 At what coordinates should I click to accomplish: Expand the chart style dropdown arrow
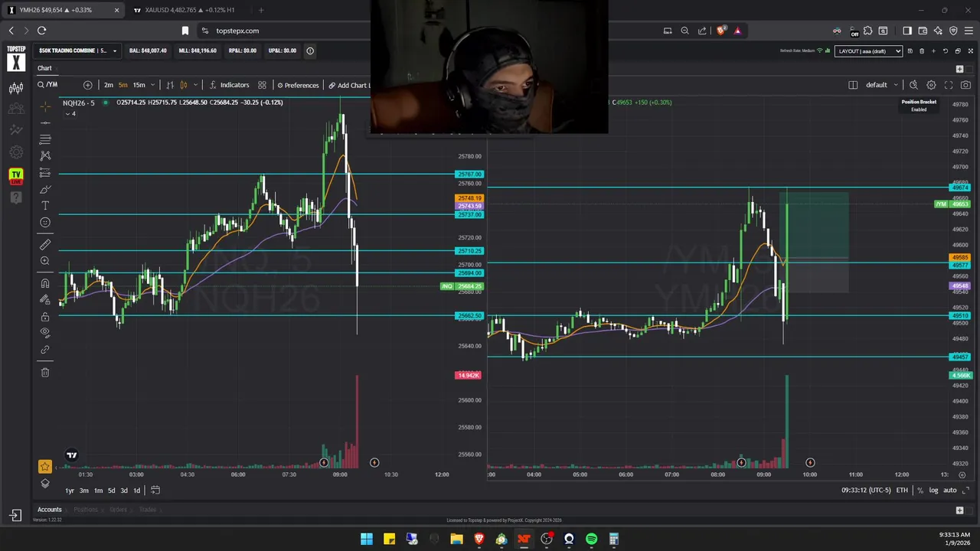(x=196, y=85)
